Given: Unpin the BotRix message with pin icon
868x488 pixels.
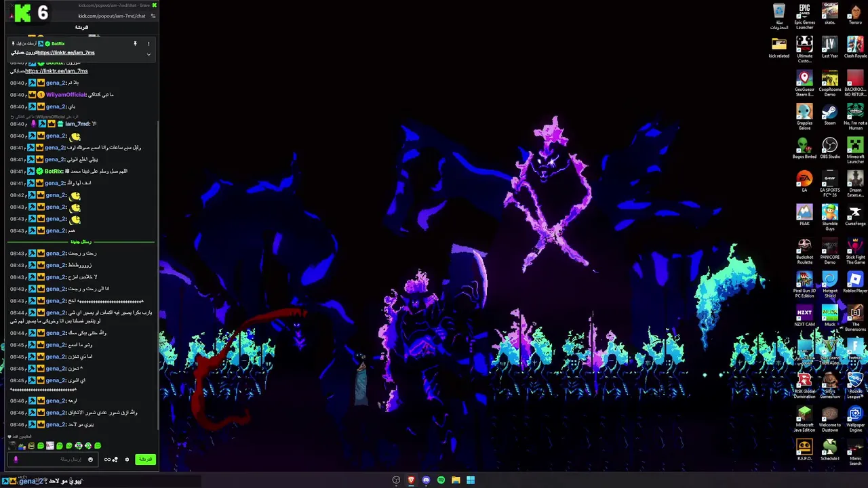Looking at the screenshot, I should click(135, 44).
